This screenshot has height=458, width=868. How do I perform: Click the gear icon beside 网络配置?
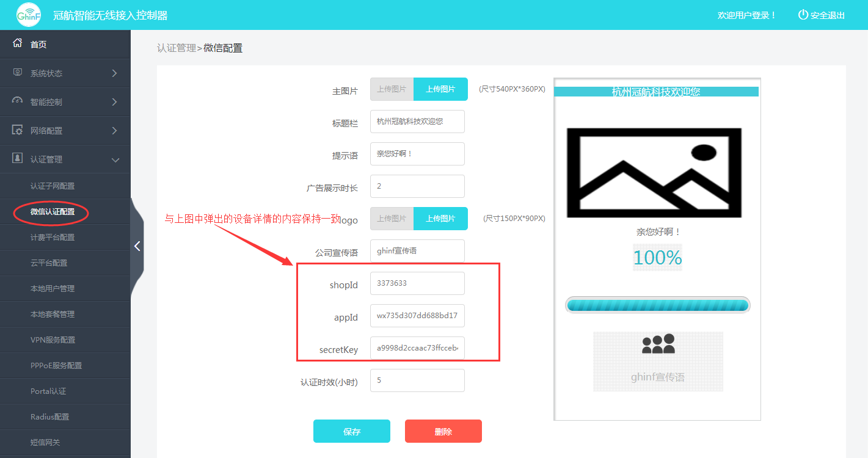[x=18, y=130]
